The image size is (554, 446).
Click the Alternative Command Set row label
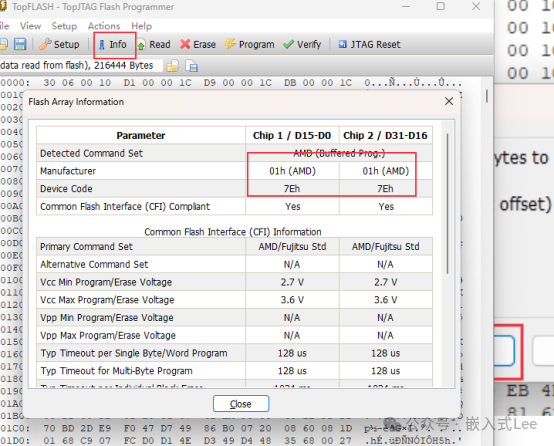pyautogui.click(x=94, y=264)
